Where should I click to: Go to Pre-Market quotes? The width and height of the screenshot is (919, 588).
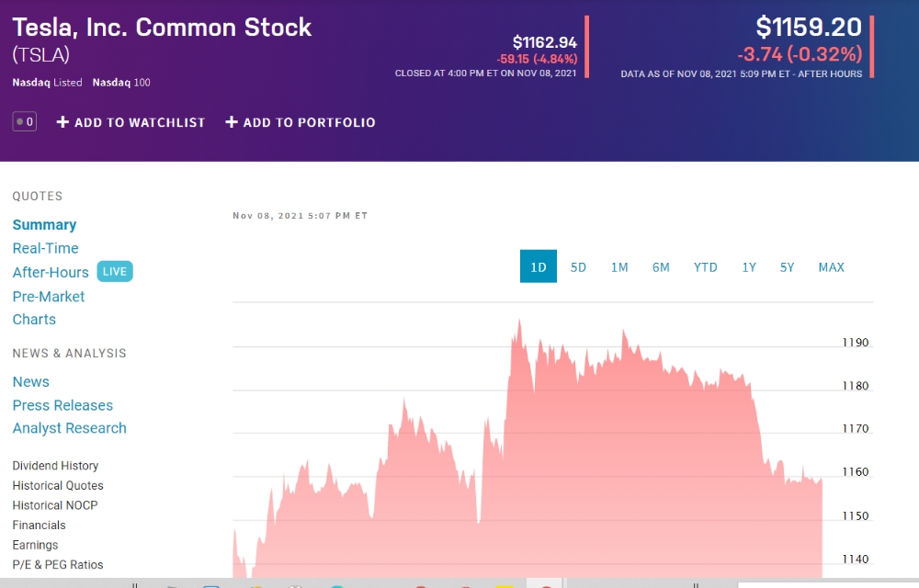click(x=49, y=297)
